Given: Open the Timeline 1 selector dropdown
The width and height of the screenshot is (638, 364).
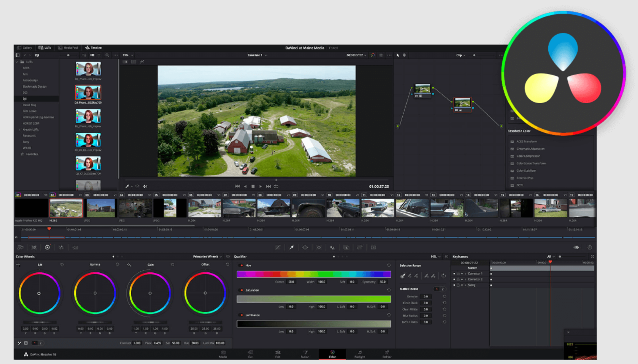Looking at the screenshot, I should [257, 55].
